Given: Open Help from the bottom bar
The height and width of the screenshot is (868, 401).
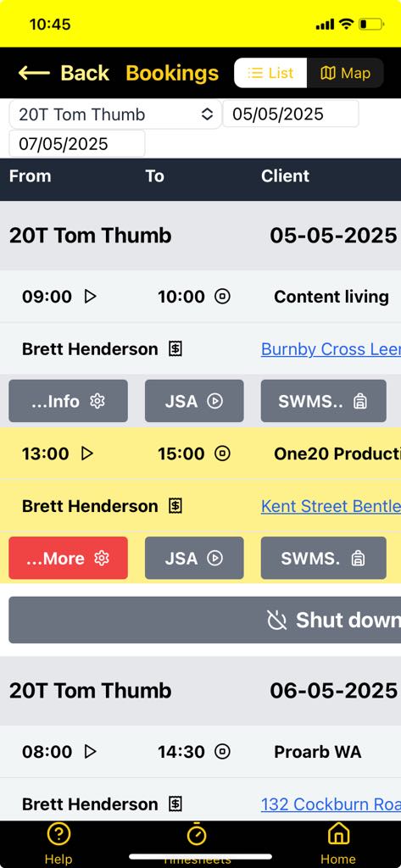Looking at the screenshot, I should [x=58, y=843].
